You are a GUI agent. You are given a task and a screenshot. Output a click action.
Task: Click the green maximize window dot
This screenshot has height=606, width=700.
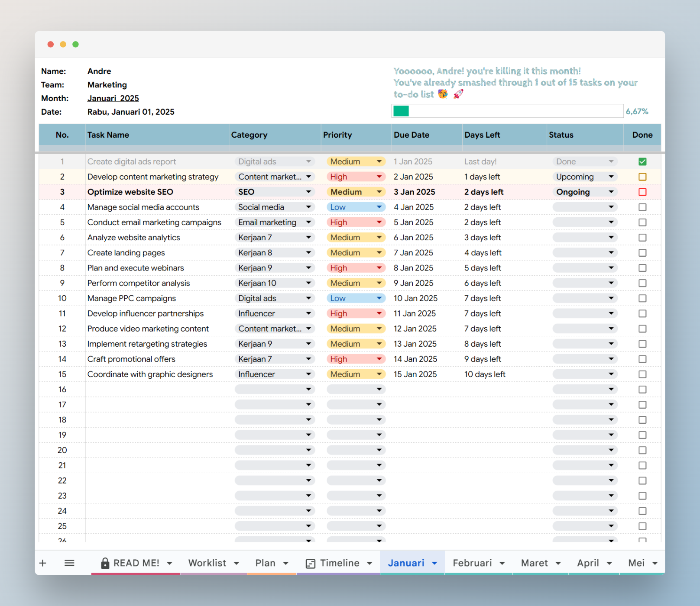coord(75,44)
